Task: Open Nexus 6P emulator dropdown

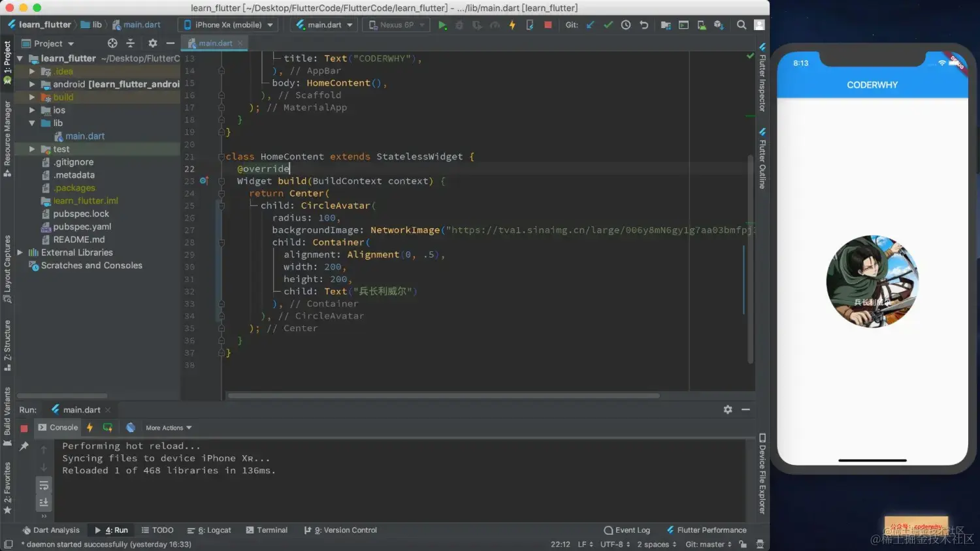Action: [x=397, y=25]
